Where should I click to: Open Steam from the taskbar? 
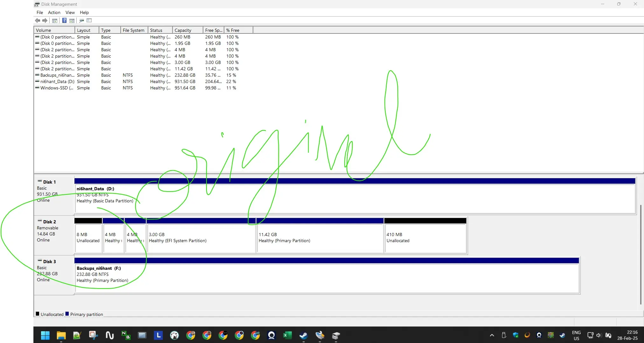coord(303,335)
